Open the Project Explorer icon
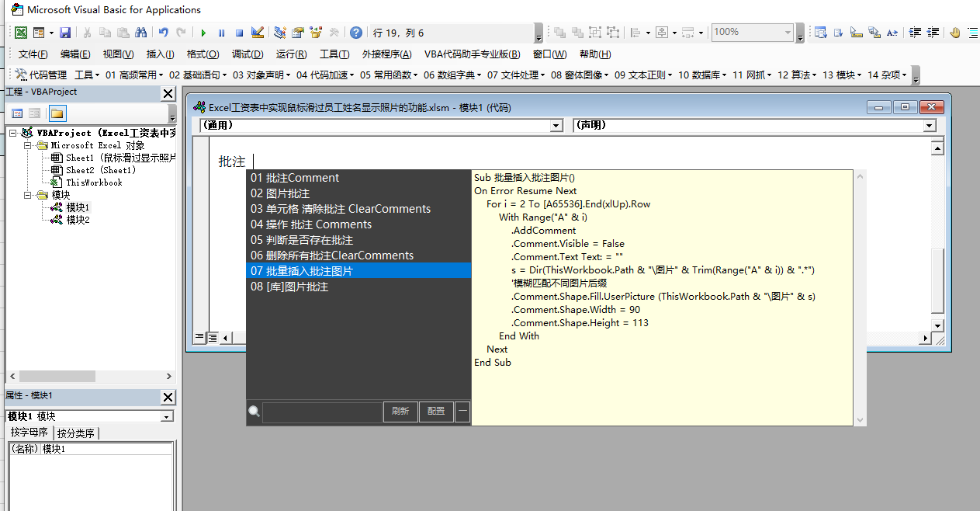Viewport: 980px width, 511px height. tap(279, 33)
